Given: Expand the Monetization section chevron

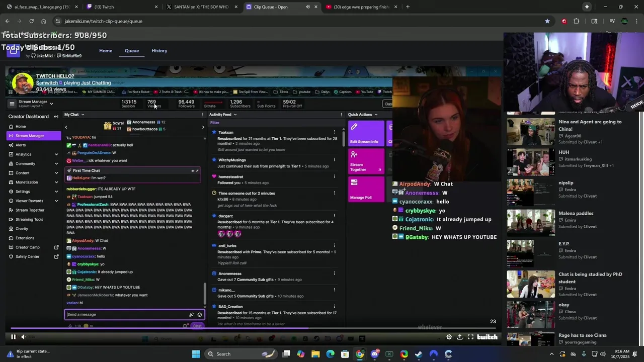Looking at the screenshot, I should [x=56, y=183].
